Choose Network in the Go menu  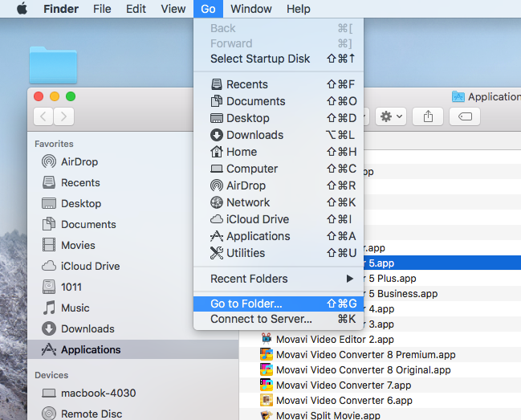(279, 202)
